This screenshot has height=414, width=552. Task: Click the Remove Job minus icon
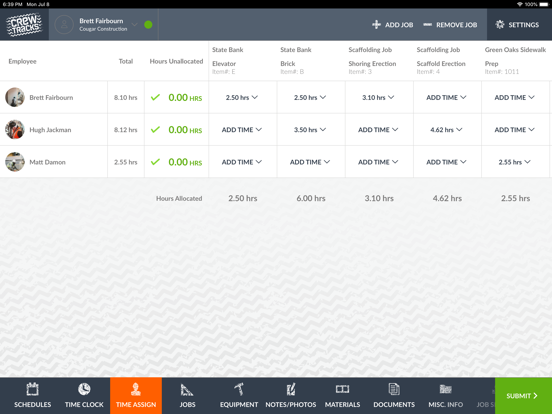click(x=427, y=24)
